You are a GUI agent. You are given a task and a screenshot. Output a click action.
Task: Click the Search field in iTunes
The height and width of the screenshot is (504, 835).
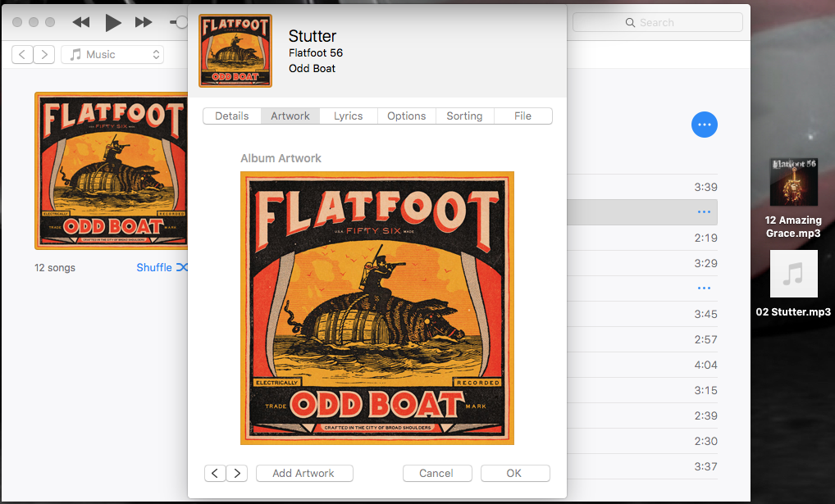tap(658, 22)
